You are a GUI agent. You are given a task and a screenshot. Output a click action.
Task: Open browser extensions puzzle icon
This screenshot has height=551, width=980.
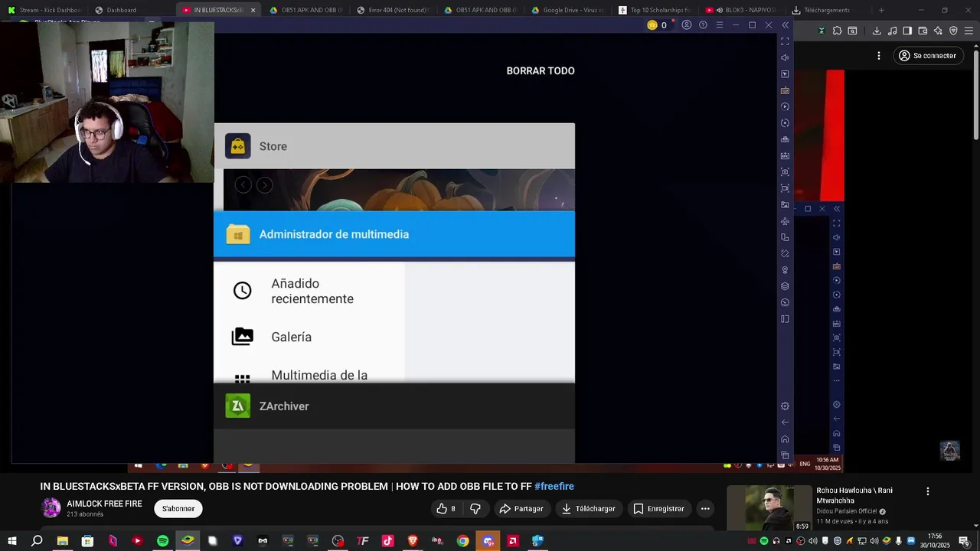pyautogui.click(x=837, y=31)
